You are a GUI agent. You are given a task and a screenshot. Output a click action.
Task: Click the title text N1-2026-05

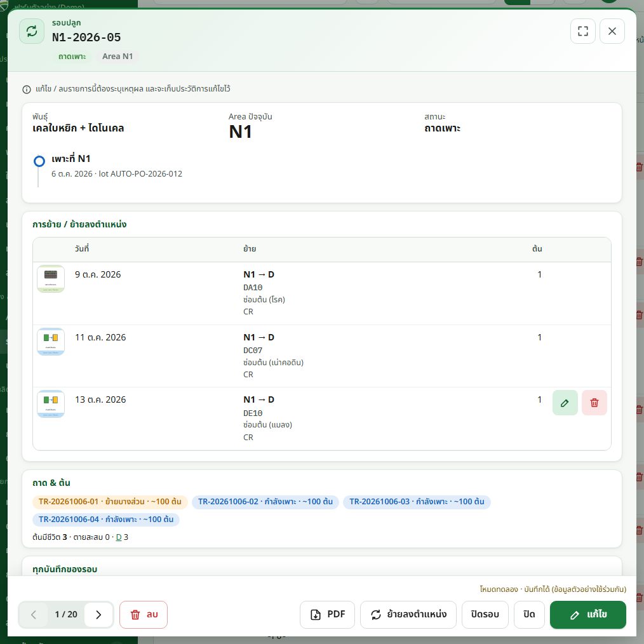(86, 37)
